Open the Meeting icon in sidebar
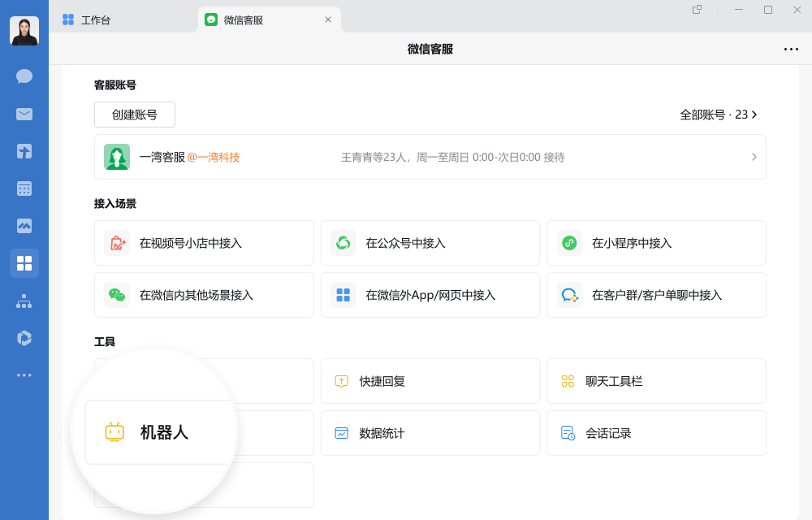 click(x=24, y=226)
